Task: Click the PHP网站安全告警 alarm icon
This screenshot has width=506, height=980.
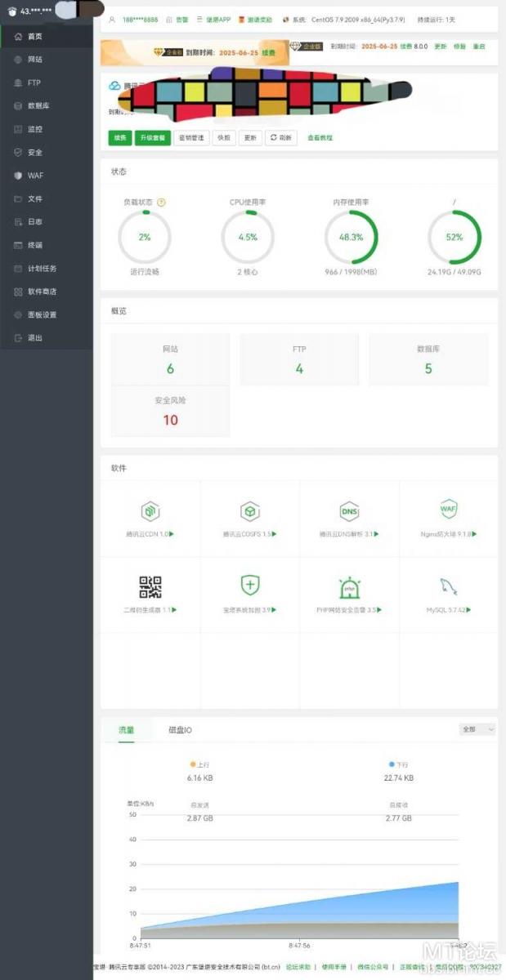Action: 349,586
